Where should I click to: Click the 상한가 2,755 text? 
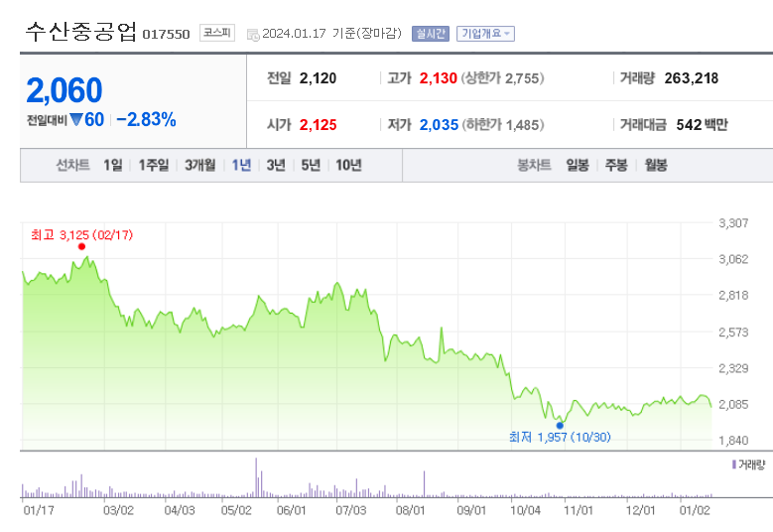click(502, 78)
